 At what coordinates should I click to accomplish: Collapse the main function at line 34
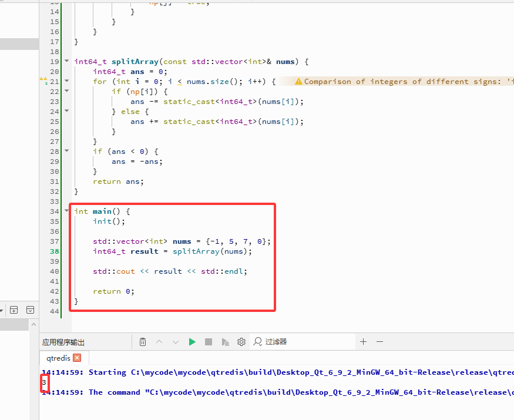67,211
